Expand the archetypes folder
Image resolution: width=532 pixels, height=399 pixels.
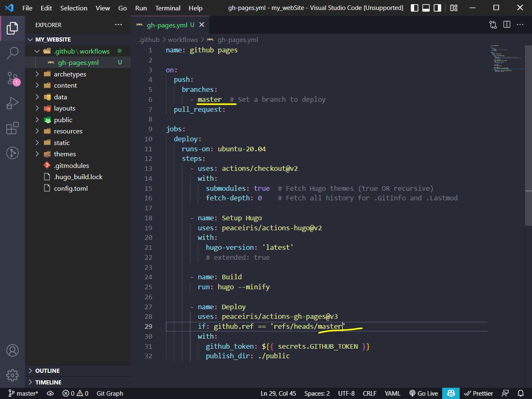[x=78, y=74]
